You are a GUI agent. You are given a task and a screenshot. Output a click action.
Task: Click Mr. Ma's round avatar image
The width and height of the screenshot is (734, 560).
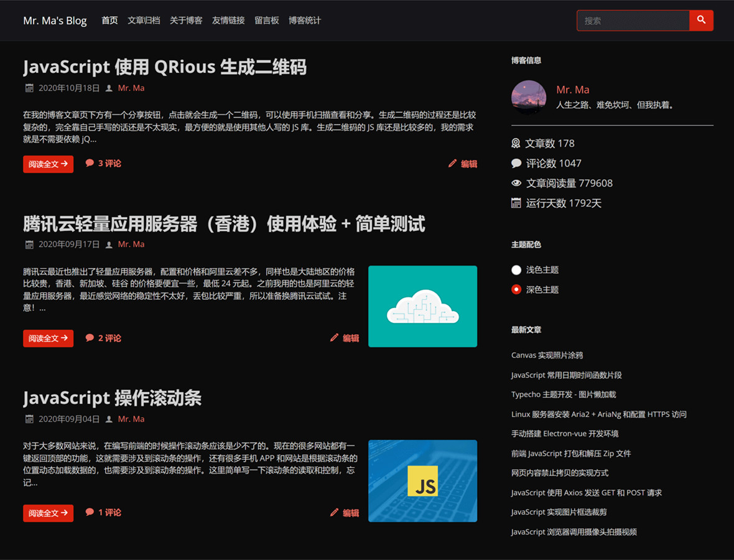coord(529,98)
